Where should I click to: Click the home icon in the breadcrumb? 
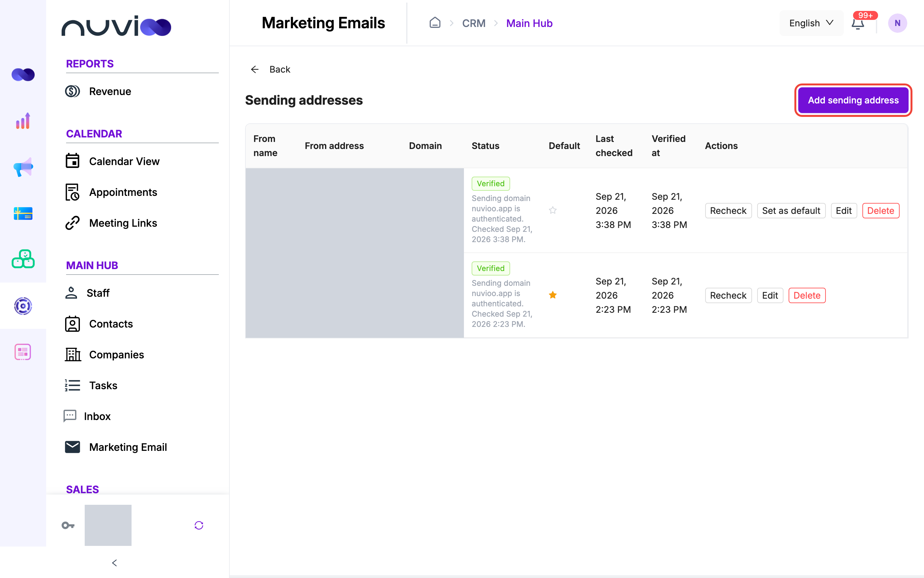pyautogui.click(x=435, y=23)
